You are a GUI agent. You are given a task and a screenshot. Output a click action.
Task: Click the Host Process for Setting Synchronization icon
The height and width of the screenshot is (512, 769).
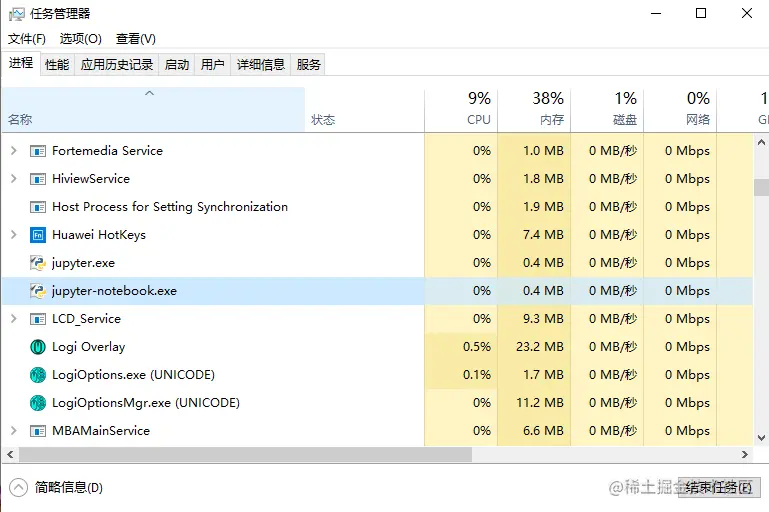(38, 207)
